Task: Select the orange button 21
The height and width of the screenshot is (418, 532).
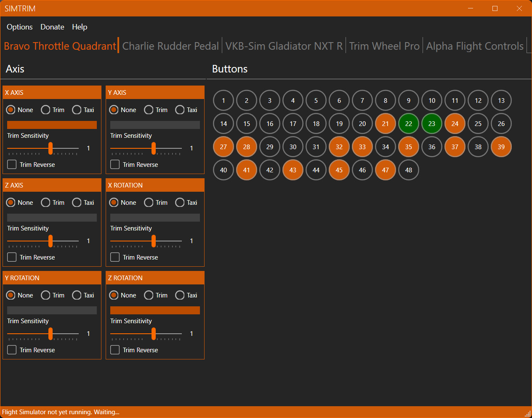Action: [386, 123]
